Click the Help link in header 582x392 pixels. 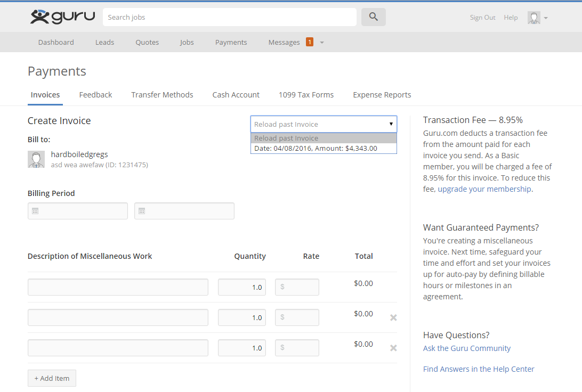click(511, 18)
